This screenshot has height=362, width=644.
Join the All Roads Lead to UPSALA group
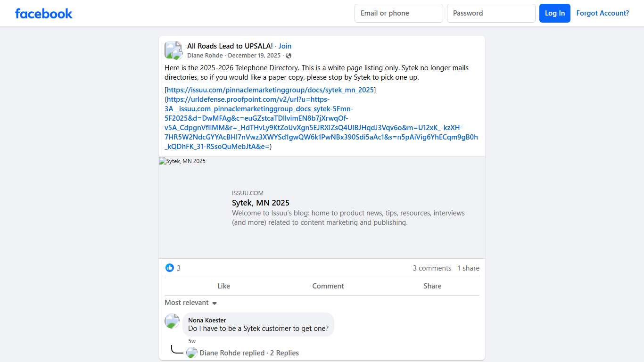[x=285, y=46]
